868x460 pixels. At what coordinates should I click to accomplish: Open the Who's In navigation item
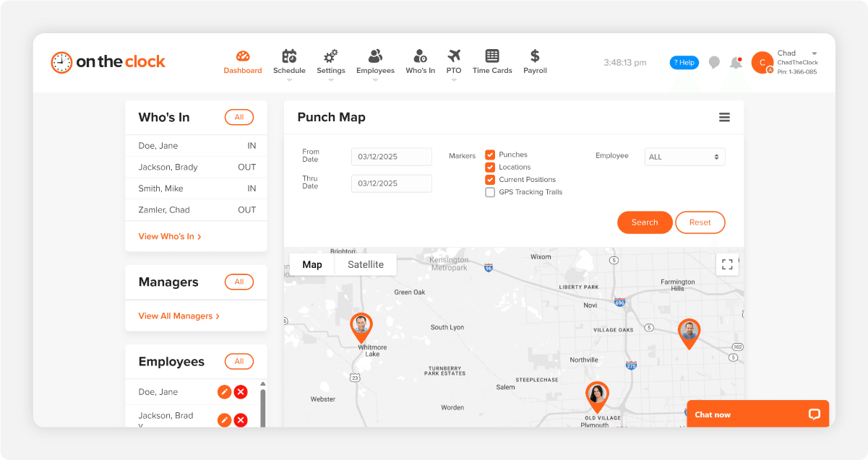420,62
